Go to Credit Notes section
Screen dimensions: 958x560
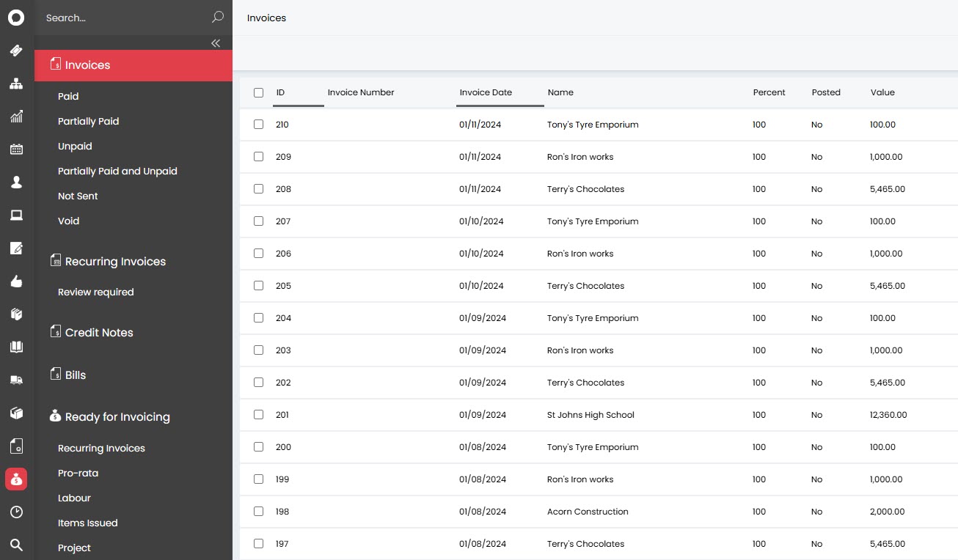[x=99, y=333]
